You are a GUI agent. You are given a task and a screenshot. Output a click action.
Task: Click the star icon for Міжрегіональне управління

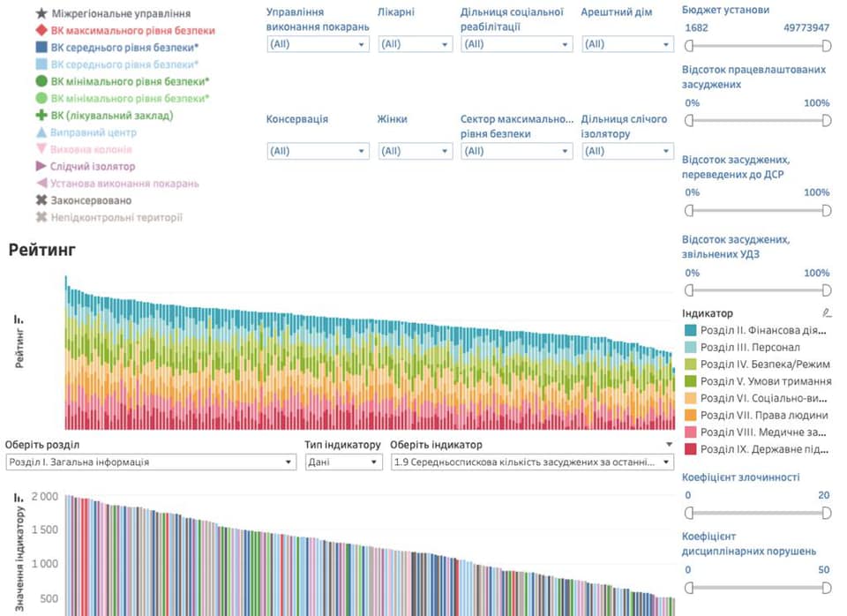point(41,13)
